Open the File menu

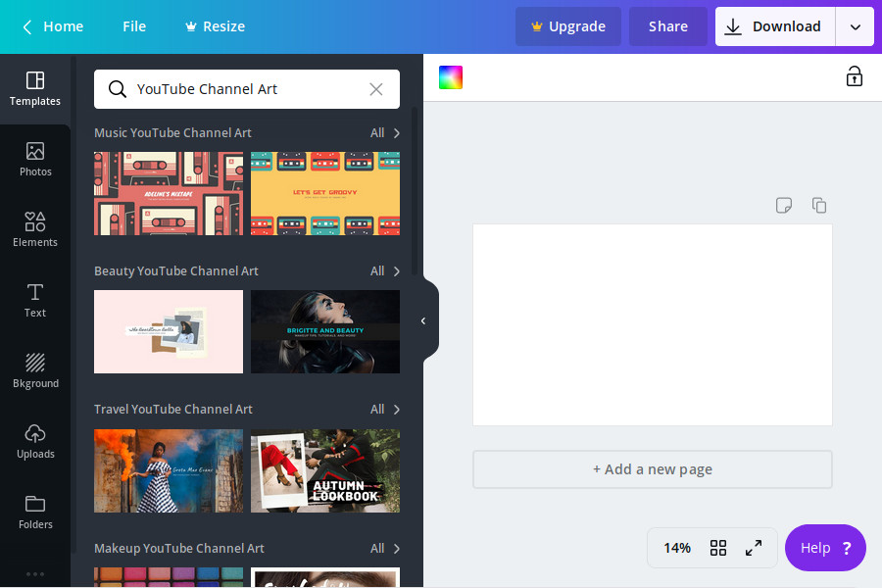pos(134,26)
